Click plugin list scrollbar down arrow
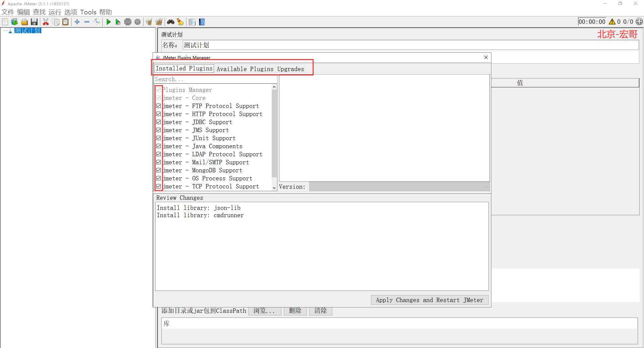Viewport: 644px width, 348px height. point(274,188)
